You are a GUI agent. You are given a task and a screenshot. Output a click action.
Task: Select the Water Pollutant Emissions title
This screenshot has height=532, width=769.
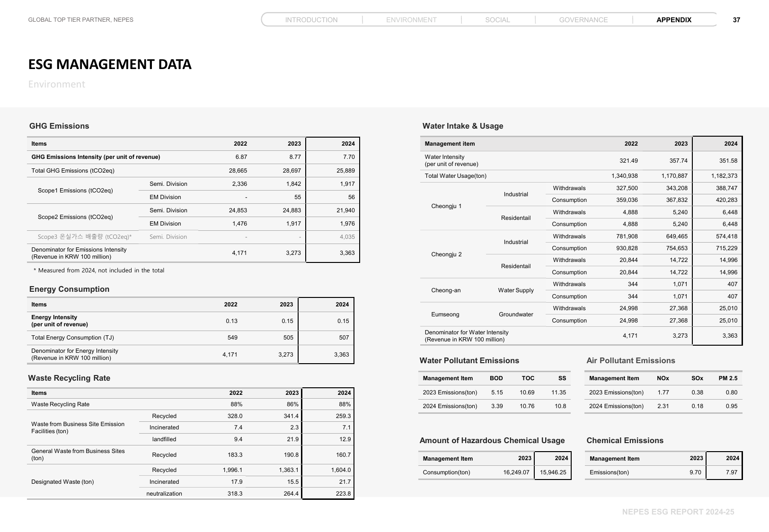[x=469, y=360]
